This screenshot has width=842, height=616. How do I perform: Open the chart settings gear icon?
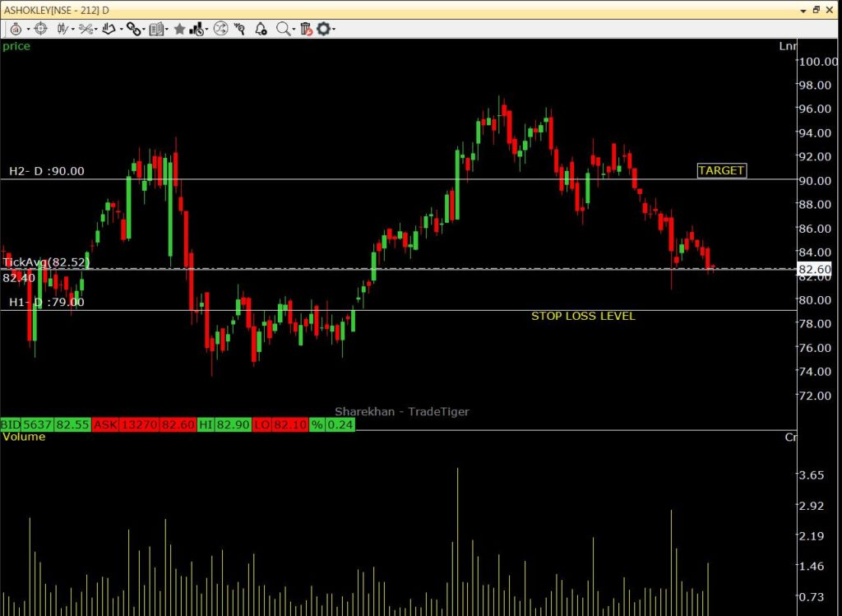[x=324, y=29]
